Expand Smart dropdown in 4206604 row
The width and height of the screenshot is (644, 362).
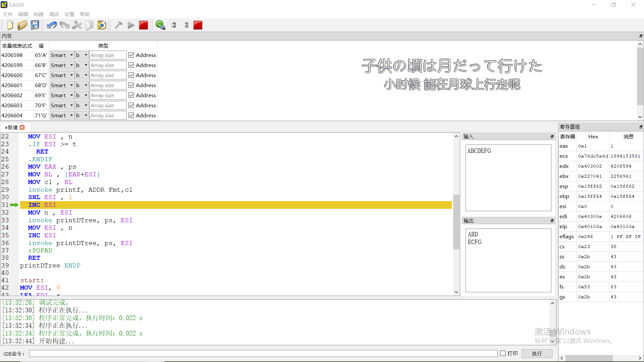(62, 115)
